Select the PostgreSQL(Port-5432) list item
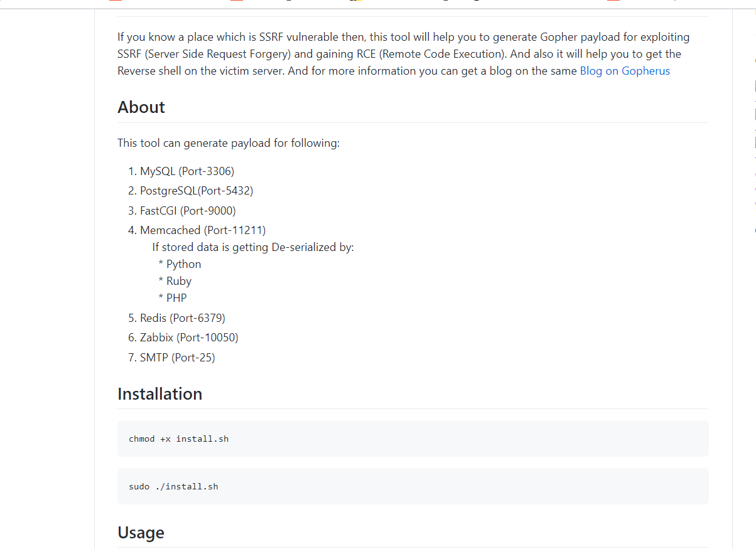This screenshot has height=549, width=756. [x=197, y=191]
